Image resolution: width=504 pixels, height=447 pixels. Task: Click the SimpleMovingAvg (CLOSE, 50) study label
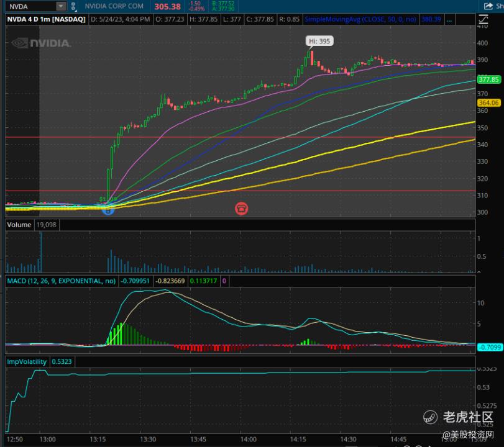(x=360, y=20)
